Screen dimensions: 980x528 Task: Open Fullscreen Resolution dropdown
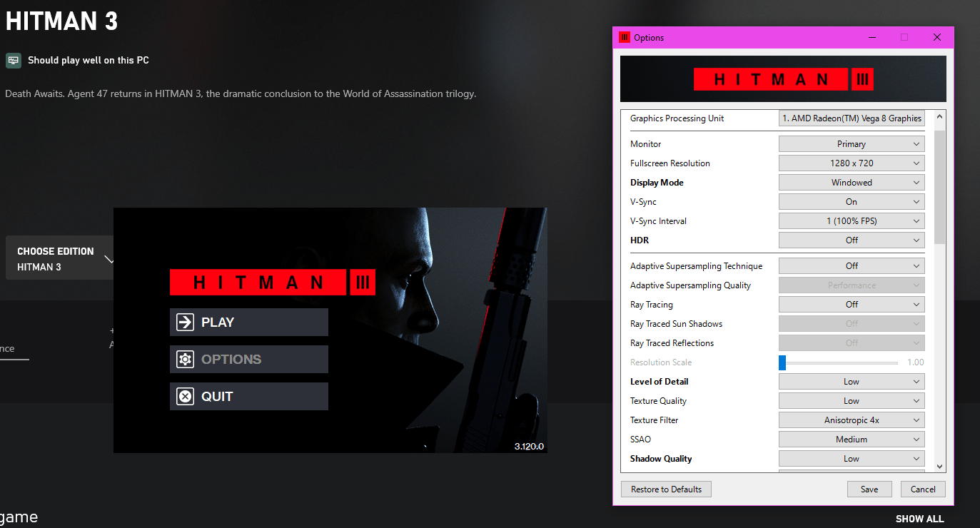[x=852, y=163]
